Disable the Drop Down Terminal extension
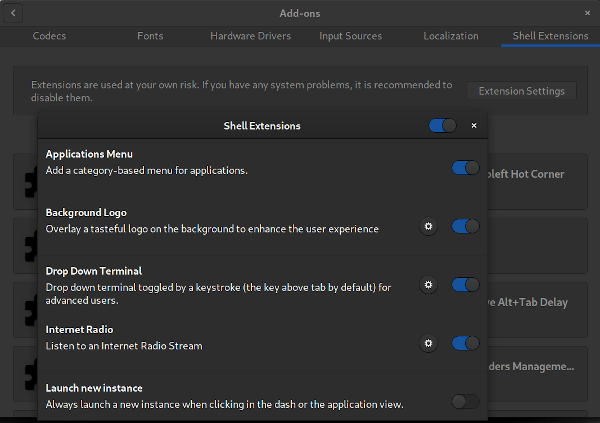The image size is (600, 423). point(465,285)
